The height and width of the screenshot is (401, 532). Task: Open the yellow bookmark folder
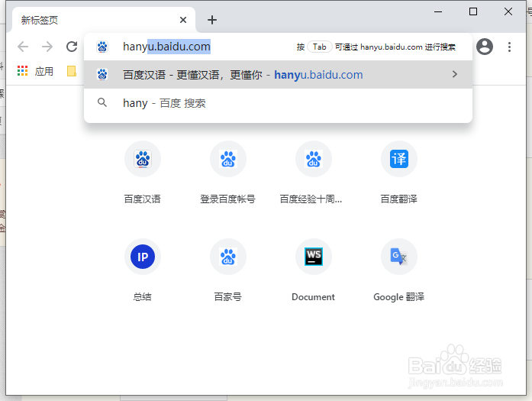(72, 71)
